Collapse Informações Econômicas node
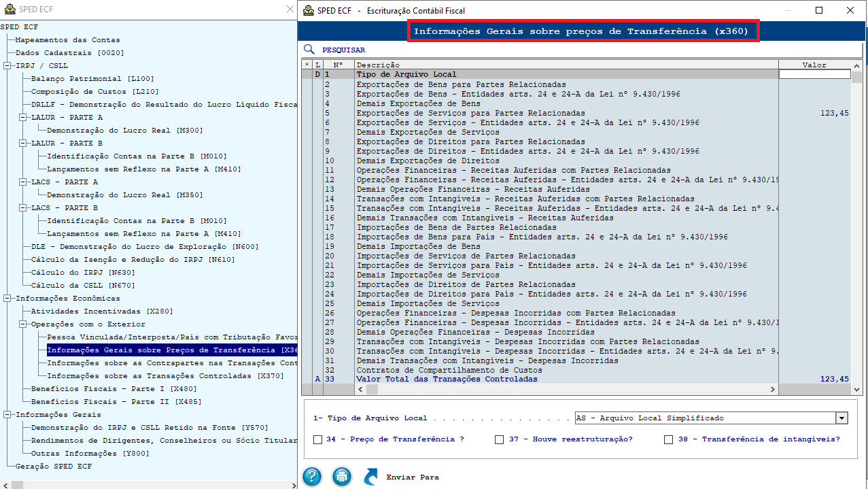Image resolution: width=868 pixels, height=489 pixels. point(7,299)
